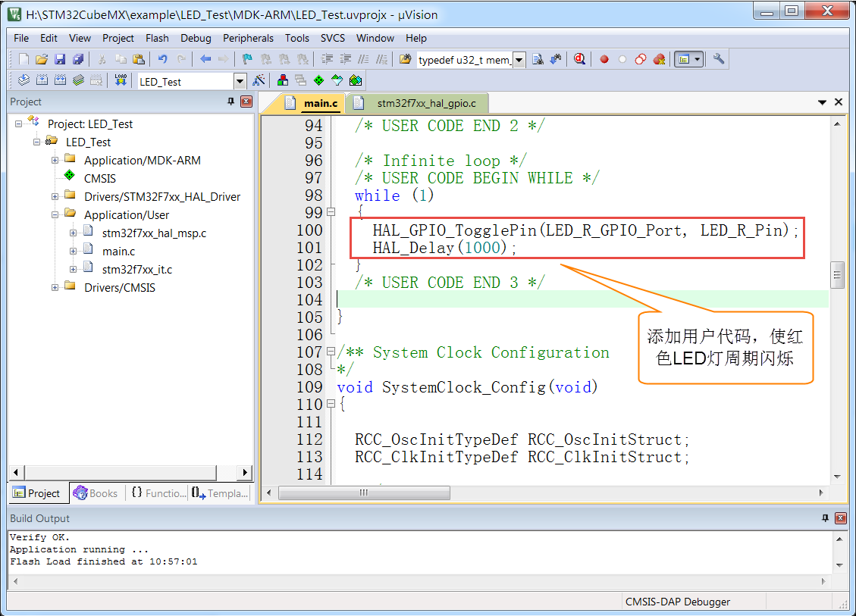This screenshot has height=616, width=856.
Task: Open a file using the folder icon
Action: (42, 59)
